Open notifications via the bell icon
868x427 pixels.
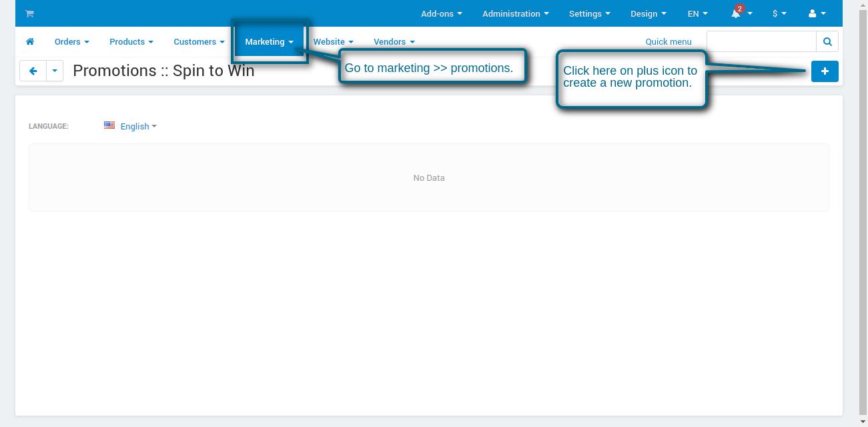737,13
